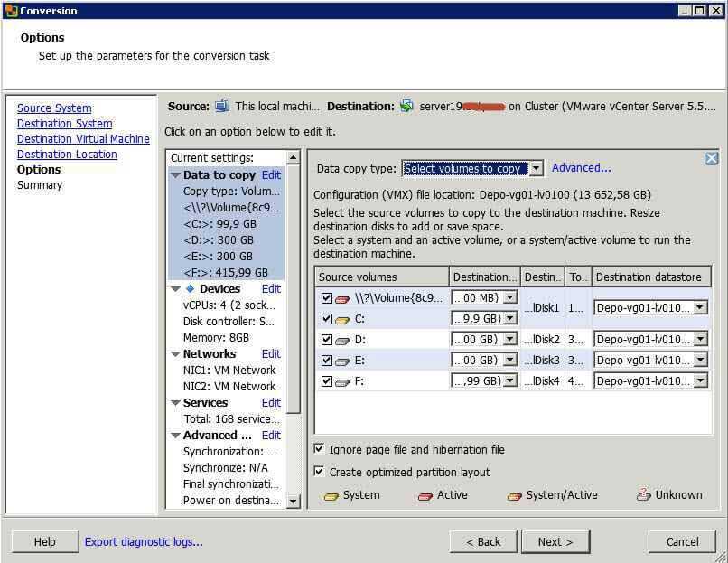Click the active volume red disk icon
Screen dimensions: 728x563
tap(342, 298)
